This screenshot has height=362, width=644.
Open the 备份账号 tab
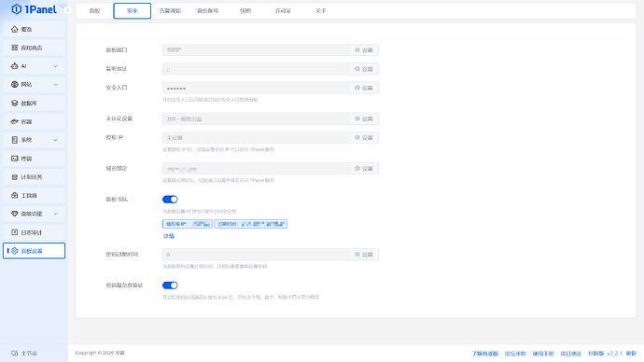[208, 10]
